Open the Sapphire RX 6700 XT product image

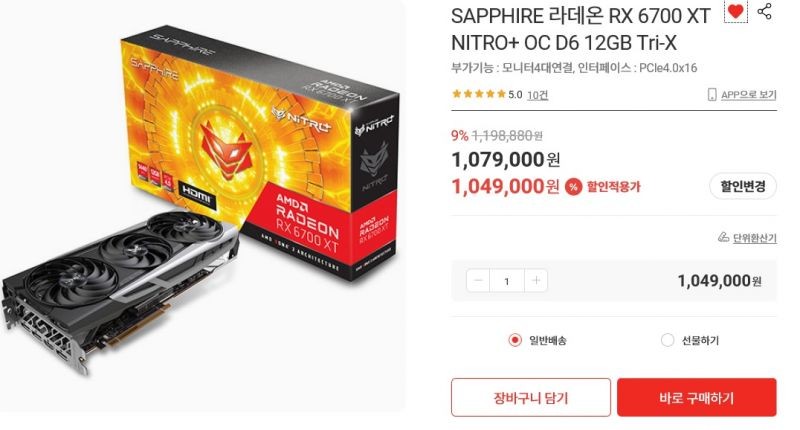pos(202,204)
